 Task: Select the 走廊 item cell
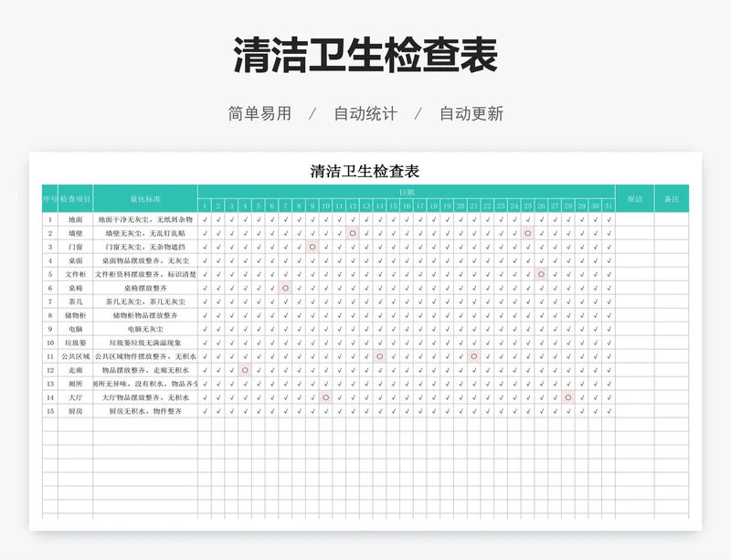[x=76, y=370]
